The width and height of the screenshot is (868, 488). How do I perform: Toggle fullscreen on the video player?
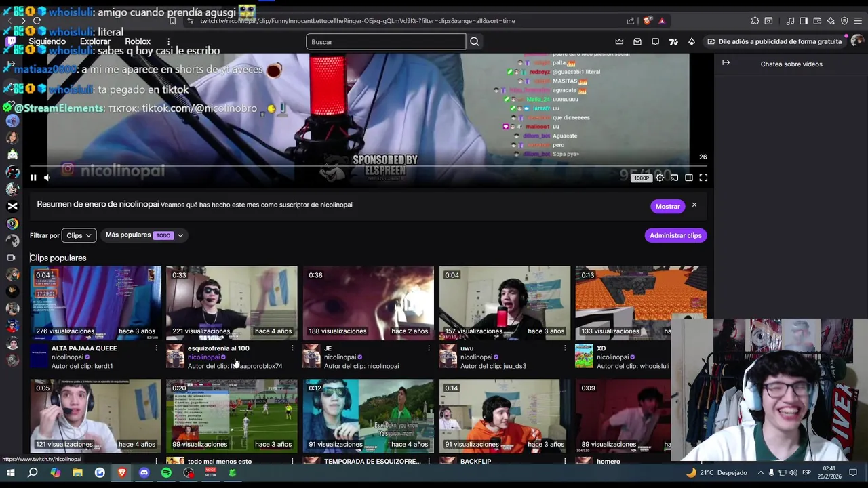click(703, 178)
